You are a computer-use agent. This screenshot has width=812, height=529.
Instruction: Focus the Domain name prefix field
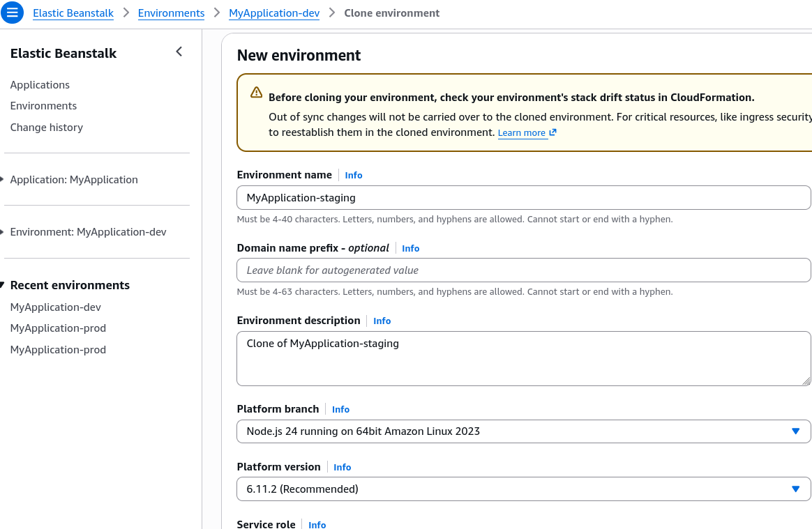click(524, 270)
